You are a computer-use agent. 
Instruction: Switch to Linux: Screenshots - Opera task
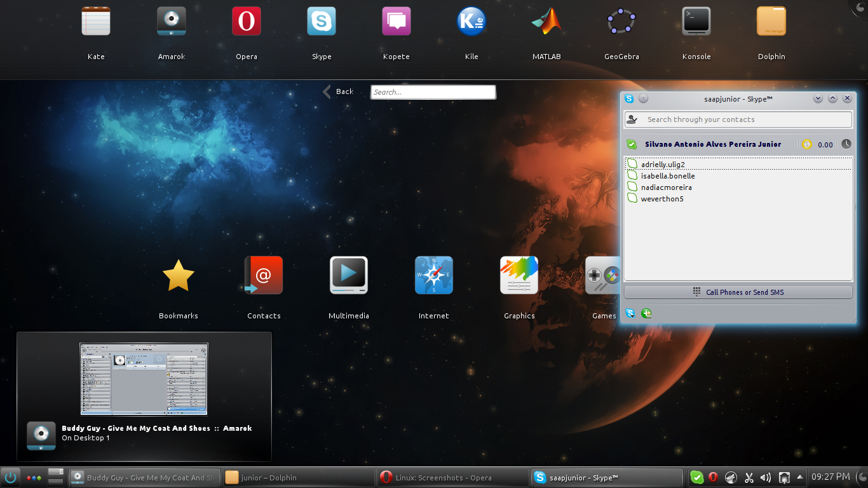tap(452, 478)
